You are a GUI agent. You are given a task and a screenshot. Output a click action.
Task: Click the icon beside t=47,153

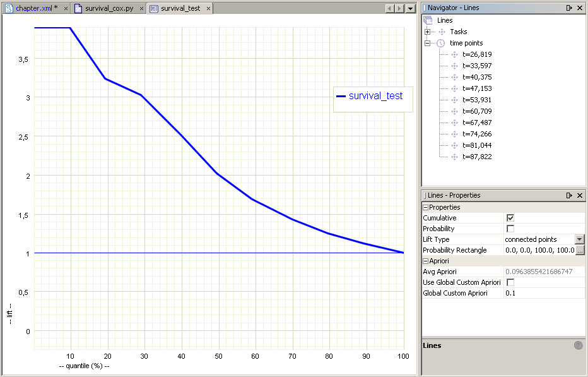pyautogui.click(x=454, y=88)
